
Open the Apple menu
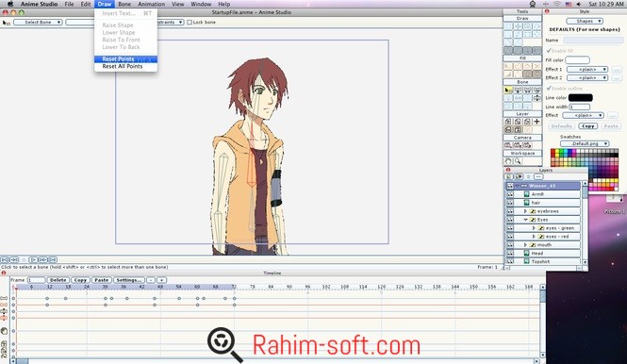[x=10, y=4]
